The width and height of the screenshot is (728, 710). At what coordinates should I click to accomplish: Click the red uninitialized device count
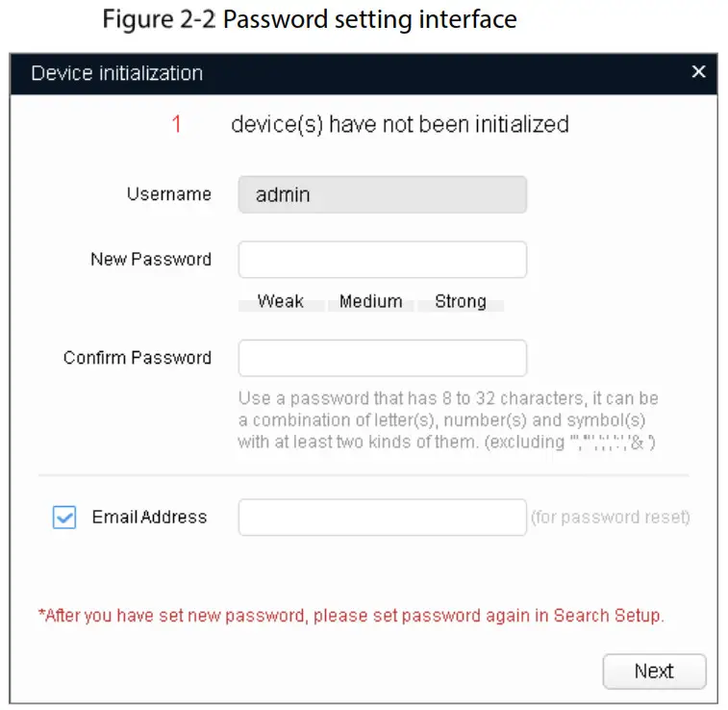point(176,124)
